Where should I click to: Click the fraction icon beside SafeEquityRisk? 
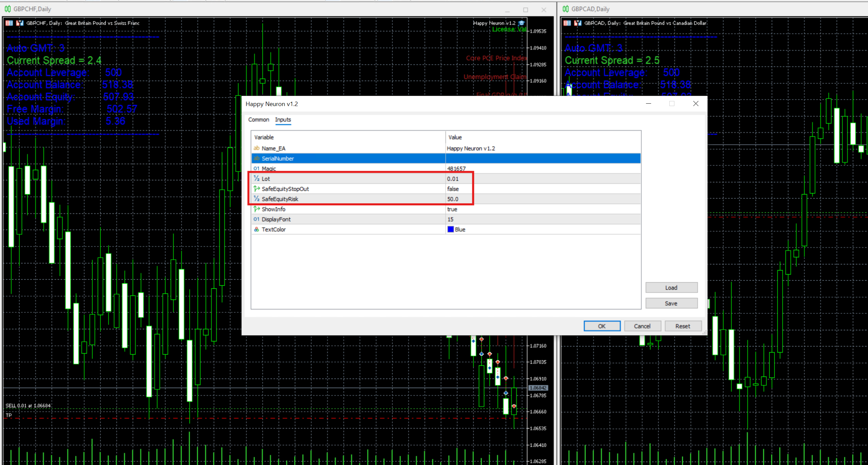click(256, 199)
